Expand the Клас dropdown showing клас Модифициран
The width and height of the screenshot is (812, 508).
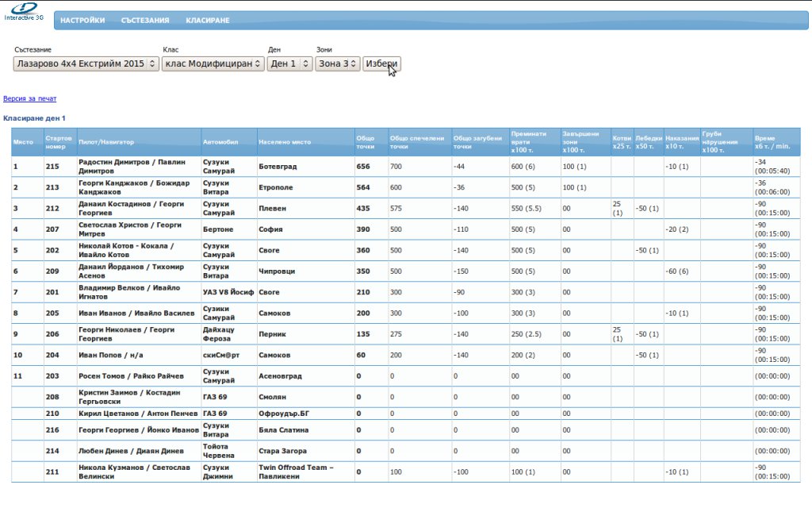[x=213, y=63]
